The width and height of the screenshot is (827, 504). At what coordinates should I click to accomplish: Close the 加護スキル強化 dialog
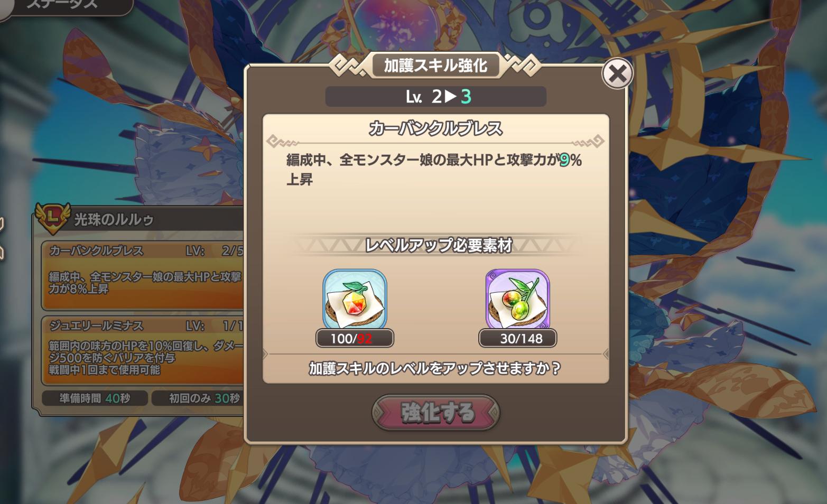[617, 74]
